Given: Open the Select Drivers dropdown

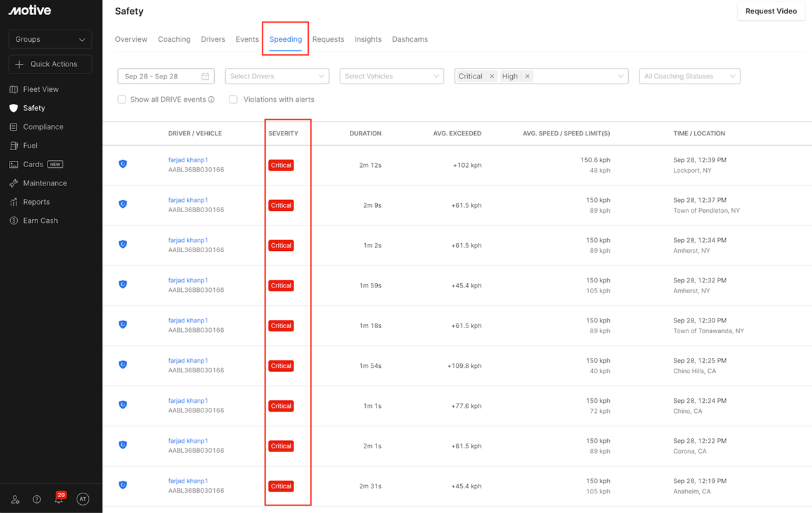Looking at the screenshot, I should (x=277, y=77).
